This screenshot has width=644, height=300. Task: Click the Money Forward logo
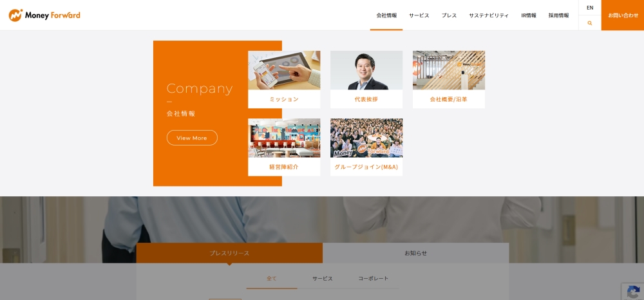point(44,15)
